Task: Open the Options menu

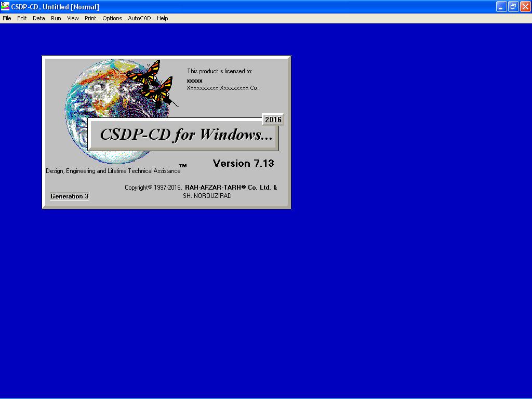Action: pyautogui.click(x=112, y=18)
